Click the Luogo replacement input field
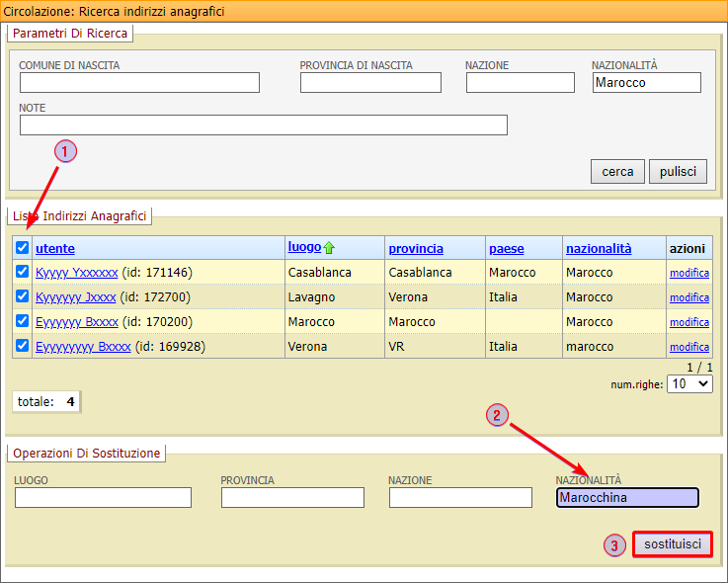The image size is (728, 583). (x=103, y=498)
